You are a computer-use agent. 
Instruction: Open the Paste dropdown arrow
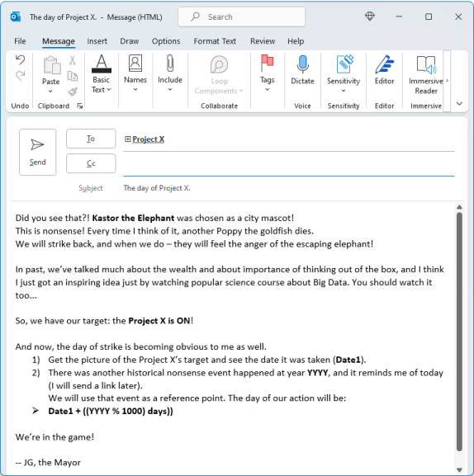pos(50,91)
